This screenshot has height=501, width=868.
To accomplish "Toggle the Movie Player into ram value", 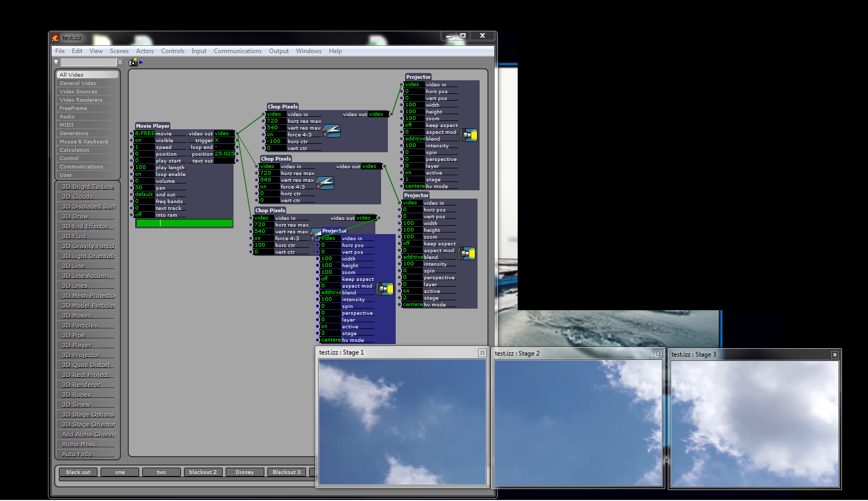I will 144,215.
